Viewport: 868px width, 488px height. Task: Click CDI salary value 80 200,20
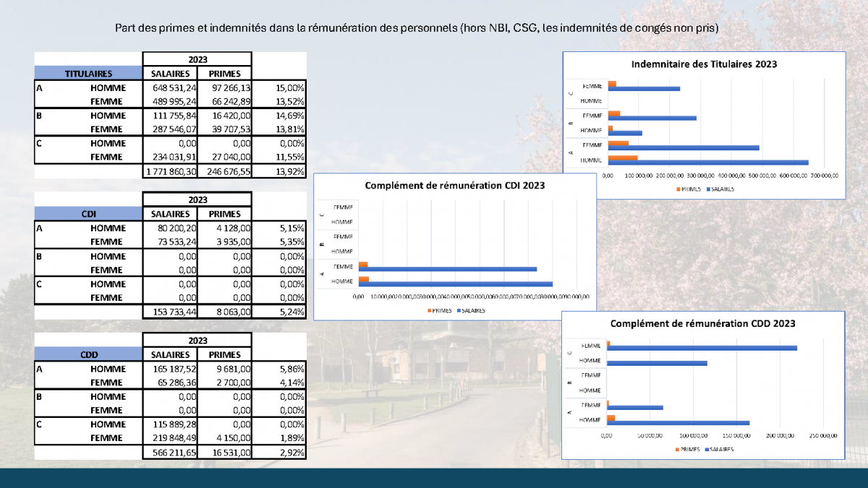177,228
